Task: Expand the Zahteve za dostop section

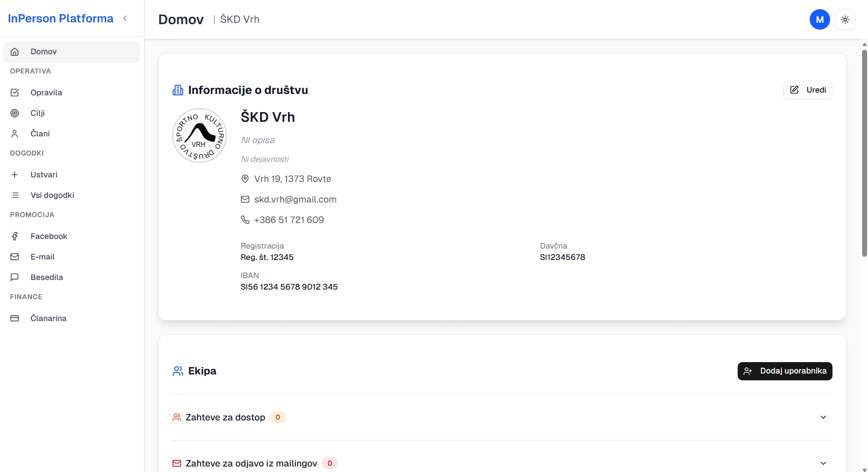Action: [823, 417]
